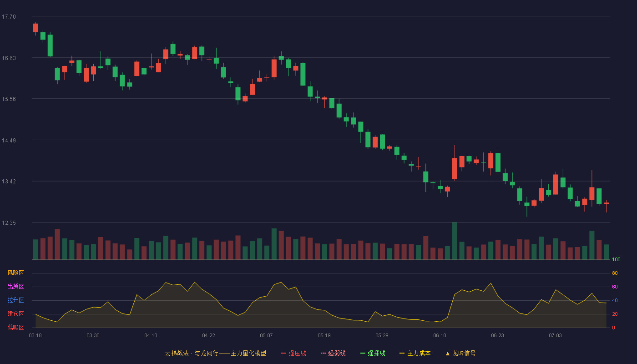Image resolution: width=637 pixels, height=364 pixels.
Task: Click the first red candlestick at 03-18
Action: (x=35, y=28)
